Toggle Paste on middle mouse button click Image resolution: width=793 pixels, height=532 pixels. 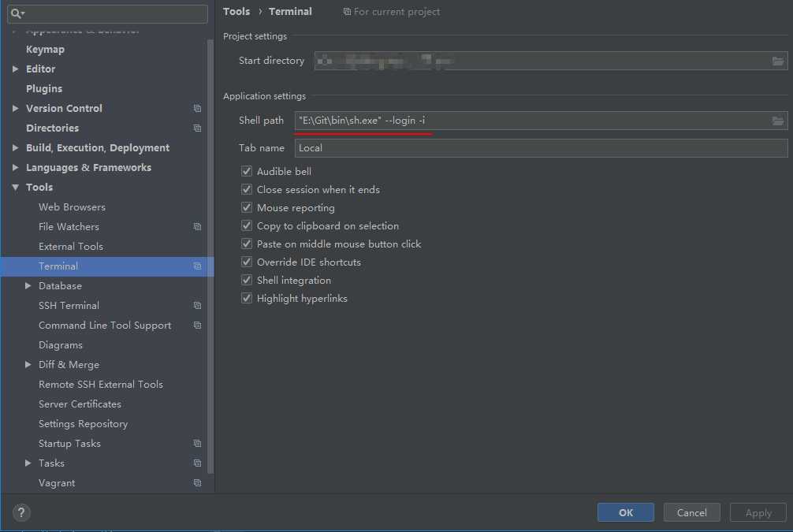click(x=246, y=244)
